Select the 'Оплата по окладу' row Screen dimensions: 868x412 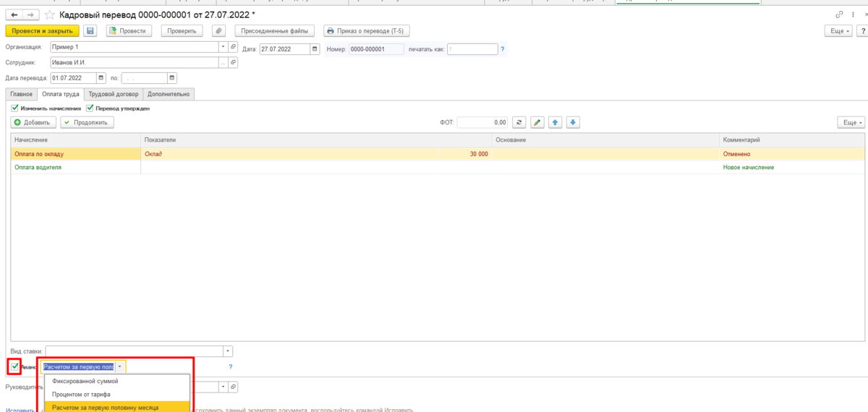pos(437,154)
